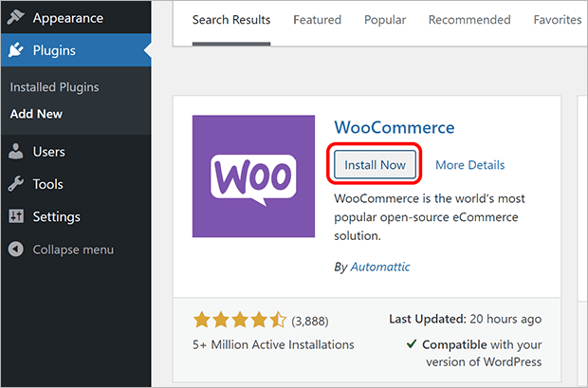588x388 pixels.
Task: Click the Settings sliders icon
Action: click(x=16, y=216)
